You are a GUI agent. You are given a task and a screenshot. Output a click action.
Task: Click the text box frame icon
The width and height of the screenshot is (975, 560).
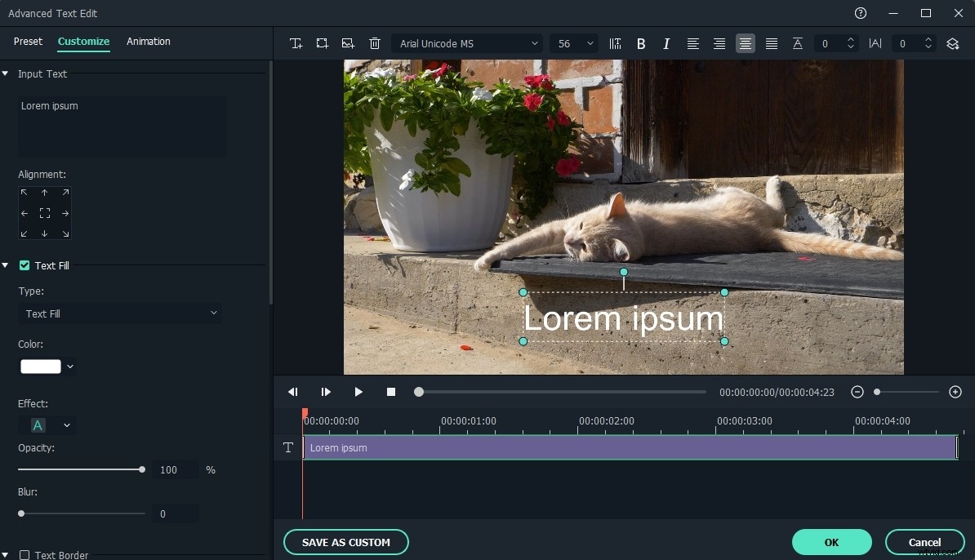coord(323,43)
